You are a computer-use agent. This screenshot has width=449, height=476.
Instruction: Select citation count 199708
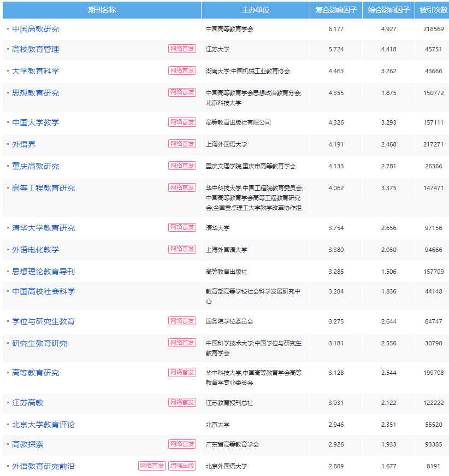tap(434, 373)
